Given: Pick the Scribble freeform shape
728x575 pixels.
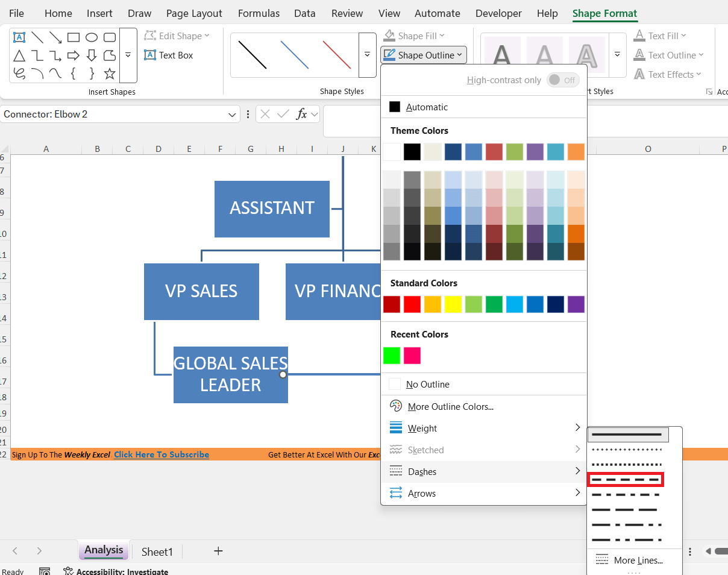Looking at the screenshot, I should 19,74.
